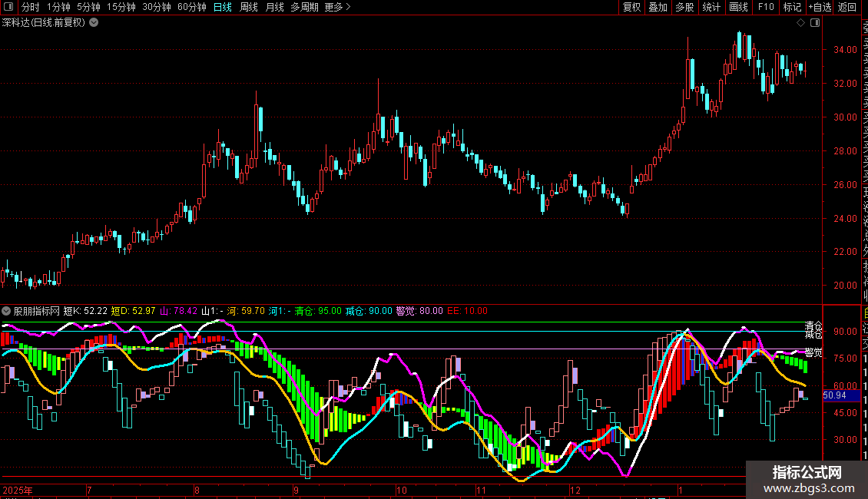Expand the 更多 periods menu
This screenshot has width=868, height=499.
pos(337,8)
